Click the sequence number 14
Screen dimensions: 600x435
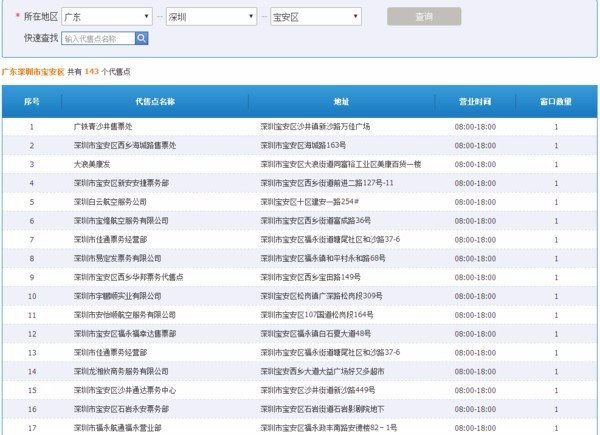[32, 371]
